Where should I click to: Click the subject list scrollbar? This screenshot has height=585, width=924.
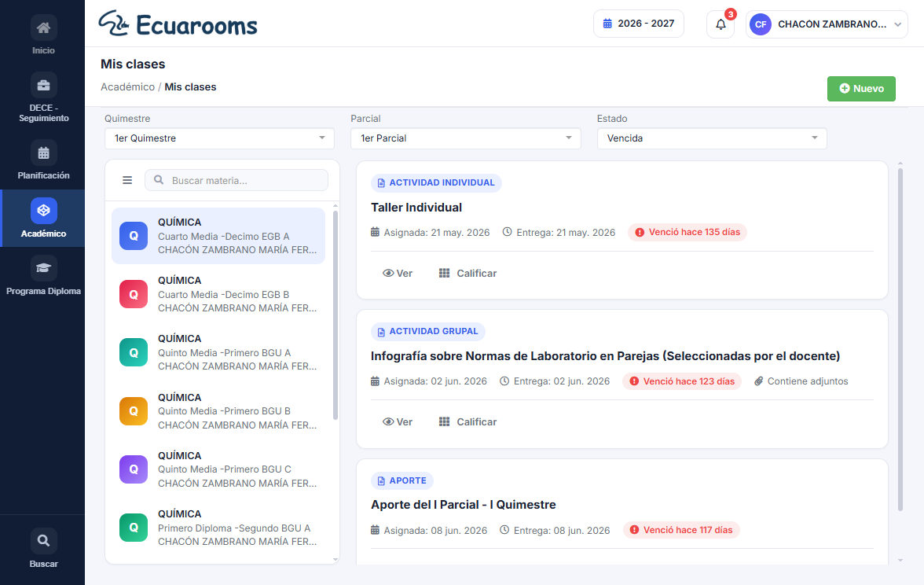pos(335,315)
